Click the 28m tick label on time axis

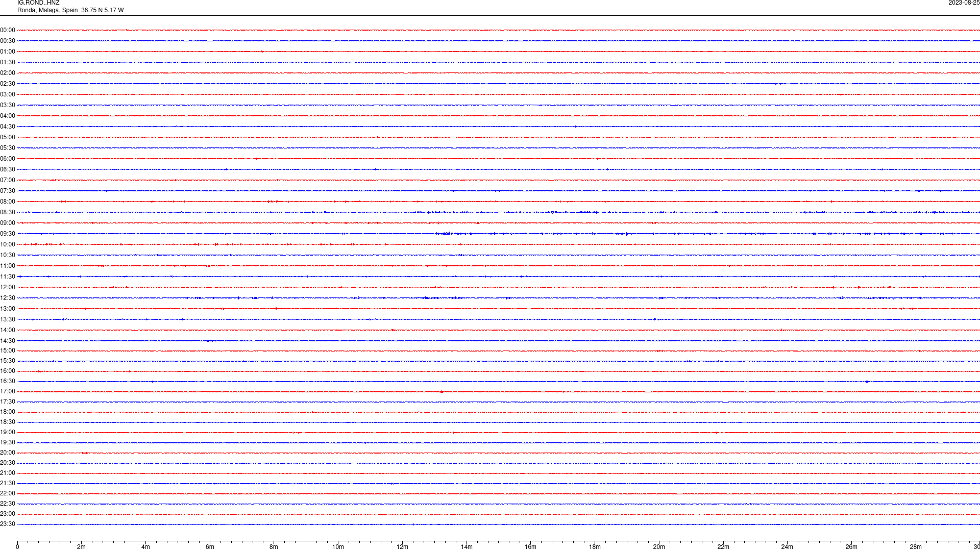point(916,547)
